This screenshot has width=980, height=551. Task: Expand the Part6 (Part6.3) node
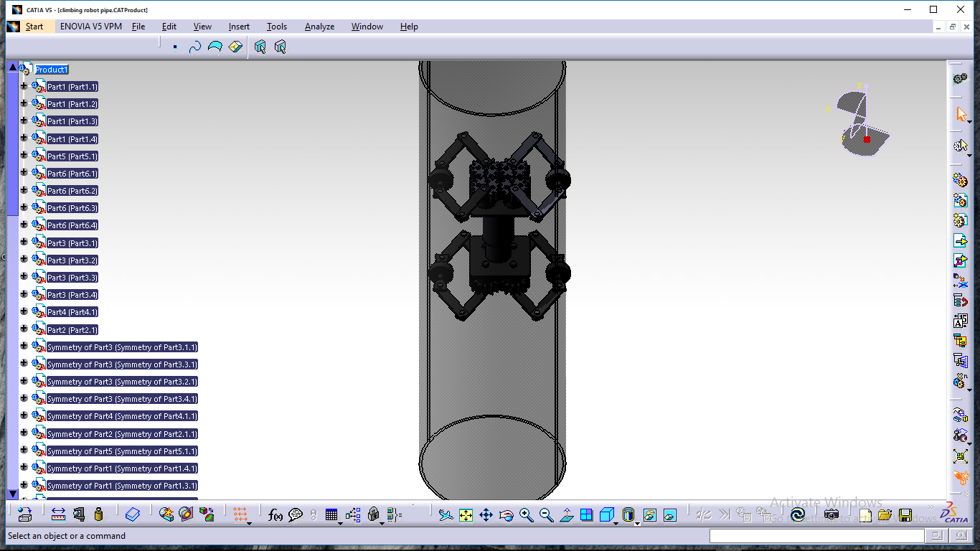[x=24, y=207]
